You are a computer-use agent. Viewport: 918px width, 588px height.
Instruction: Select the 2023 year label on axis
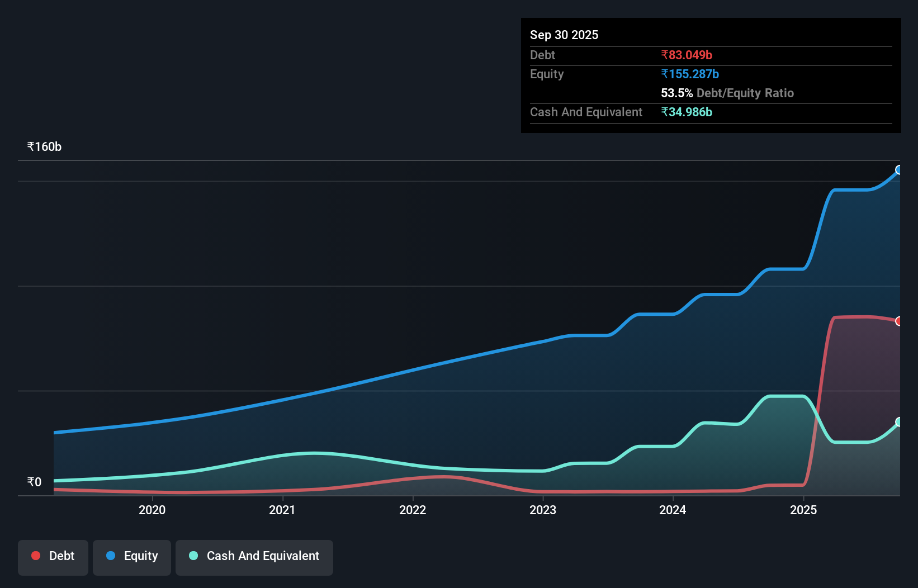543,510
